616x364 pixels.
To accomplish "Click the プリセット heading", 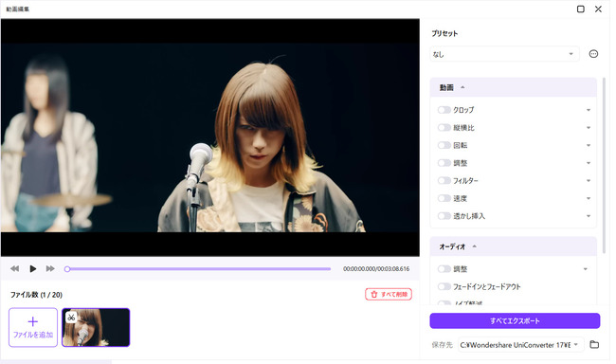I will (x=444, y=33).
